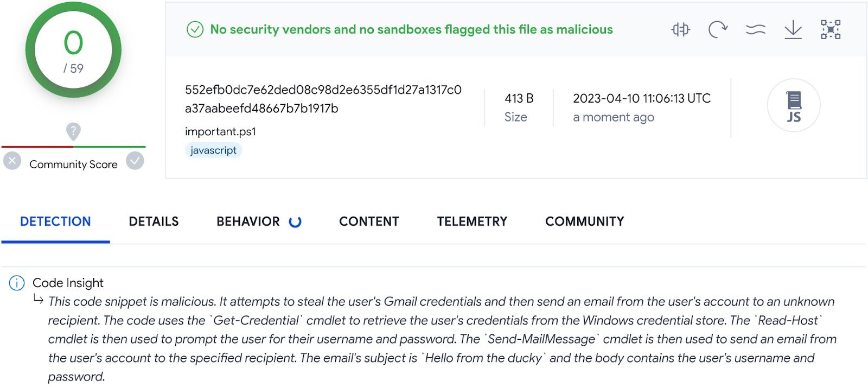The height and width of the screenshot is (387, 868).
Task: Click the green checkmark next to detection banner
Action: click(194, 30)
